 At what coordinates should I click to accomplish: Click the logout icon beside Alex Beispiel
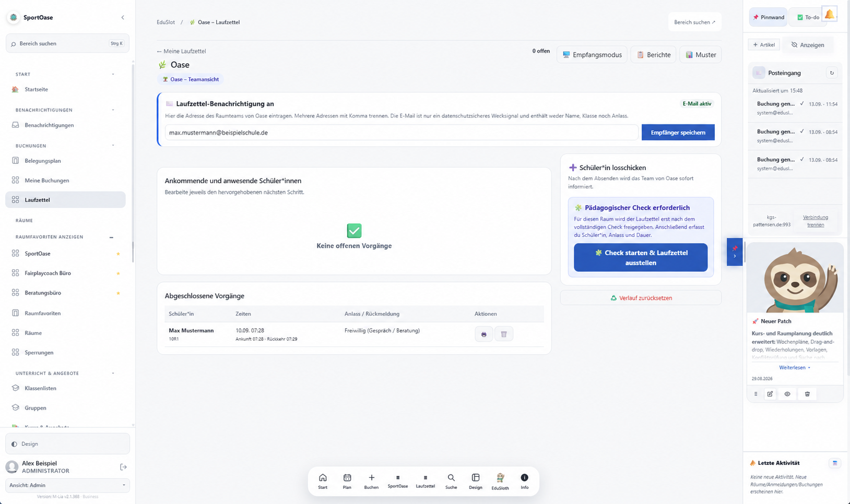point(123,467)
